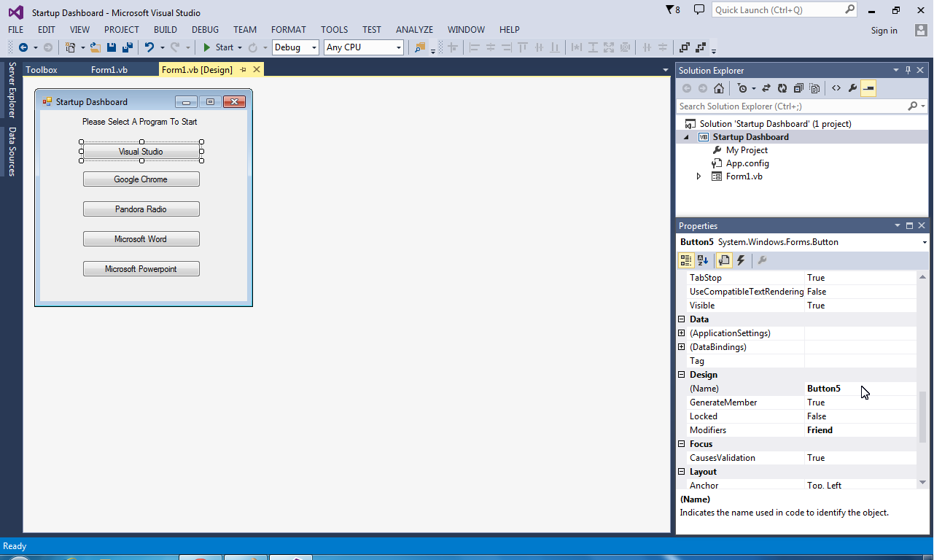Click the New Project toolbar icon

coord(70,47)
